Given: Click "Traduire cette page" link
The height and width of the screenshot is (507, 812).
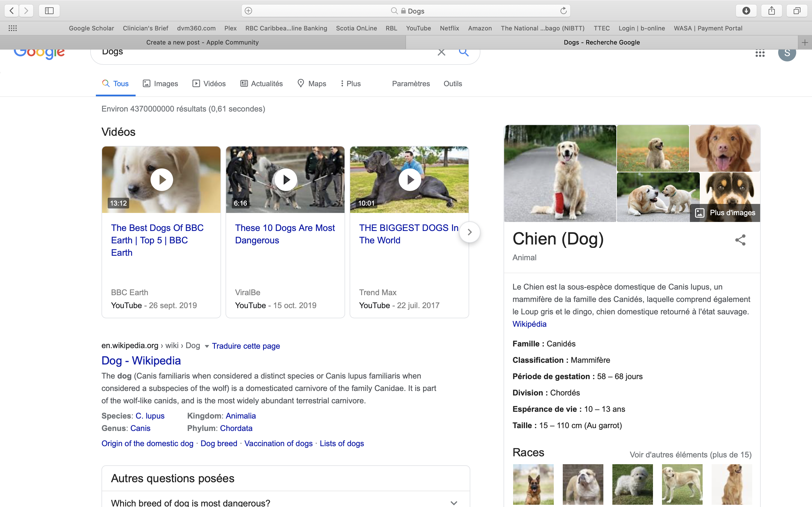Looking at the screenshot, I should 246,346.
